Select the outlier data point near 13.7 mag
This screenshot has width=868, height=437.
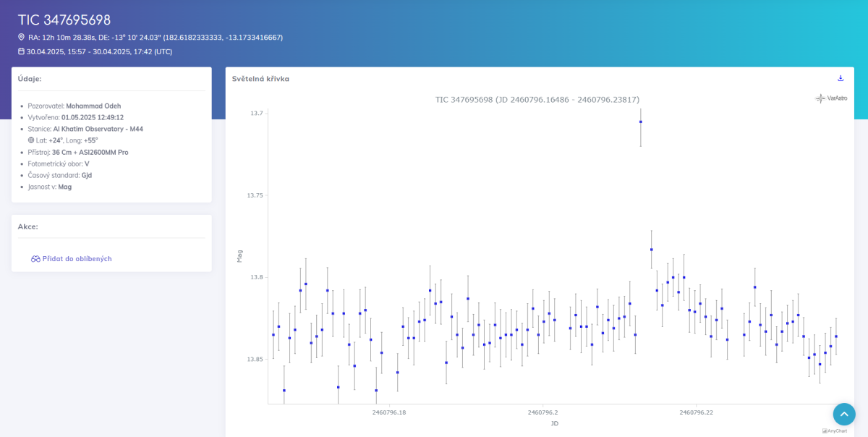click(640, 122)
